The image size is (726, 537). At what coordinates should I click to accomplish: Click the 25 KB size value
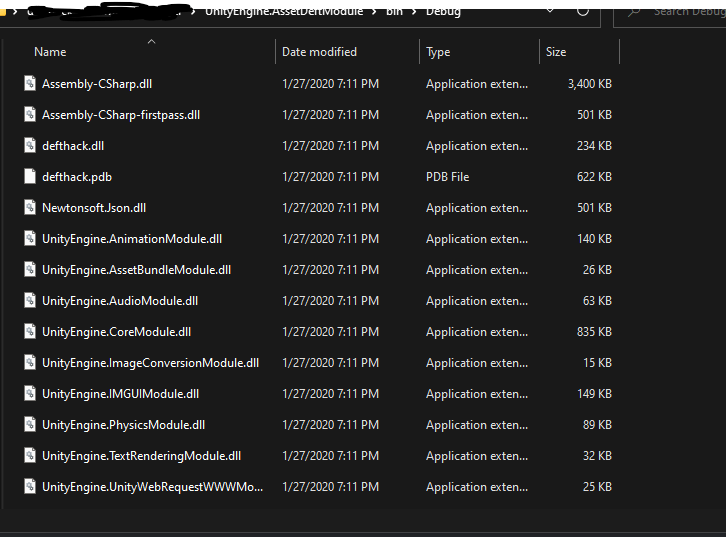597,487
